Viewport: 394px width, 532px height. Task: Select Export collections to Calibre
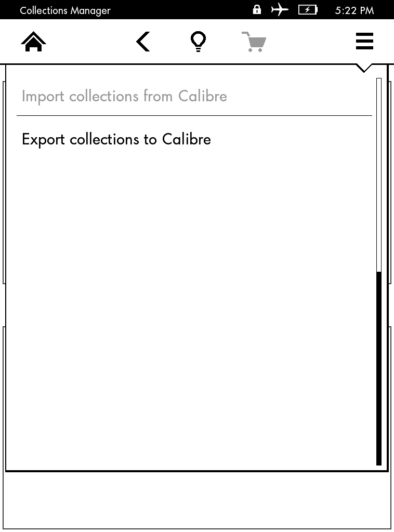pyautogui.click(x=116, y=139)
